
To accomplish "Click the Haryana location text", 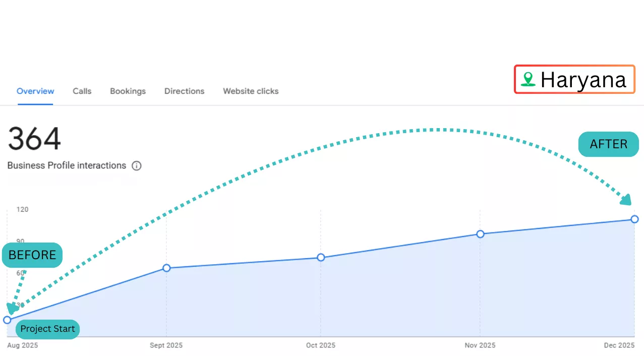I will pyautogui.click(x=583, y=80).
